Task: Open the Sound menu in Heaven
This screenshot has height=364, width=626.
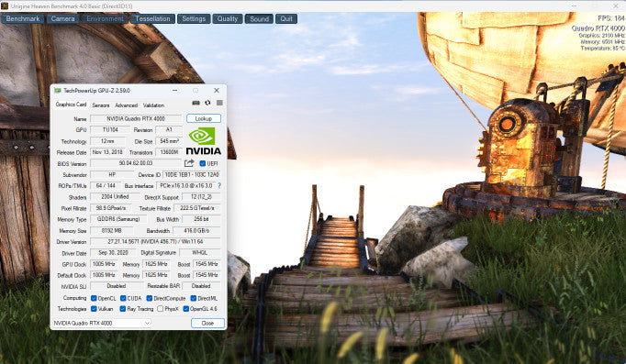Action: pyautogui.click(x=259, y=18)
